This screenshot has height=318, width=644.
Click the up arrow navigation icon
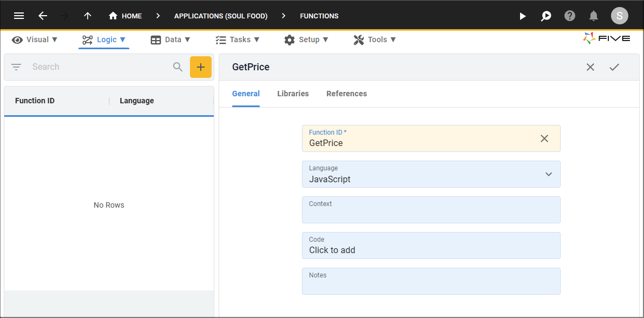coord(88,16)
